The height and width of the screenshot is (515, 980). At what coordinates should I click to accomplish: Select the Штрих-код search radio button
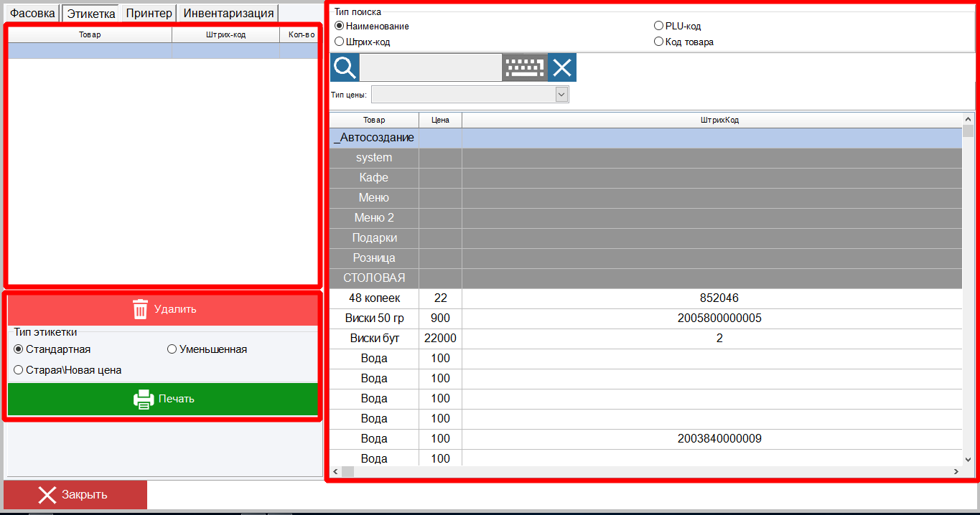pyautogui.click(x=340, y=42)
